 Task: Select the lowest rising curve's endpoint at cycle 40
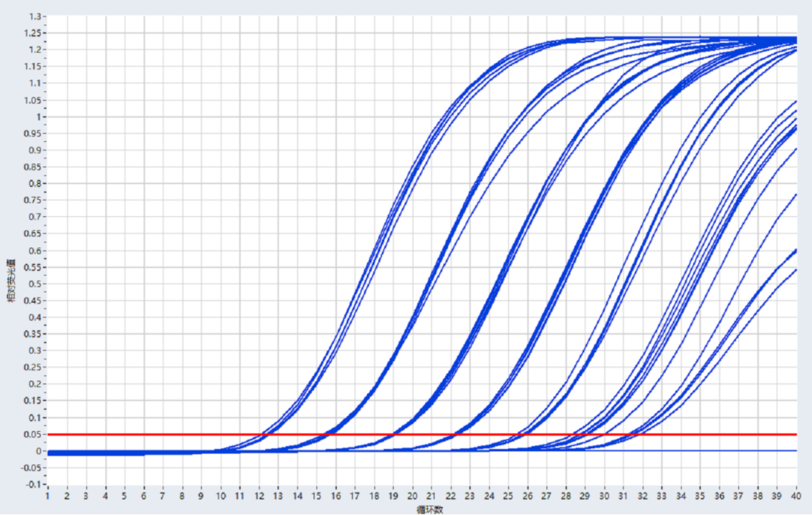796,269
